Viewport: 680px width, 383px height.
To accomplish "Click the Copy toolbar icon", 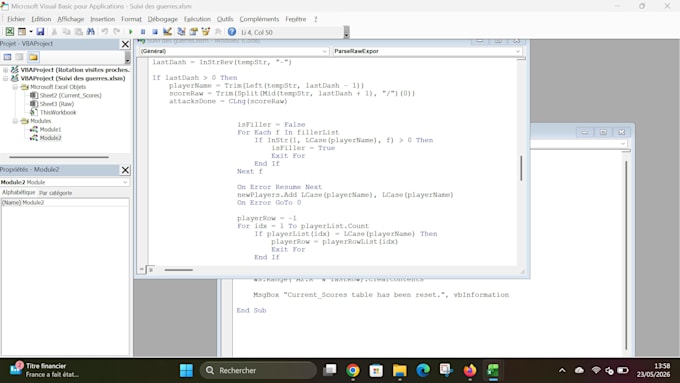I will (x=66, y=32).
